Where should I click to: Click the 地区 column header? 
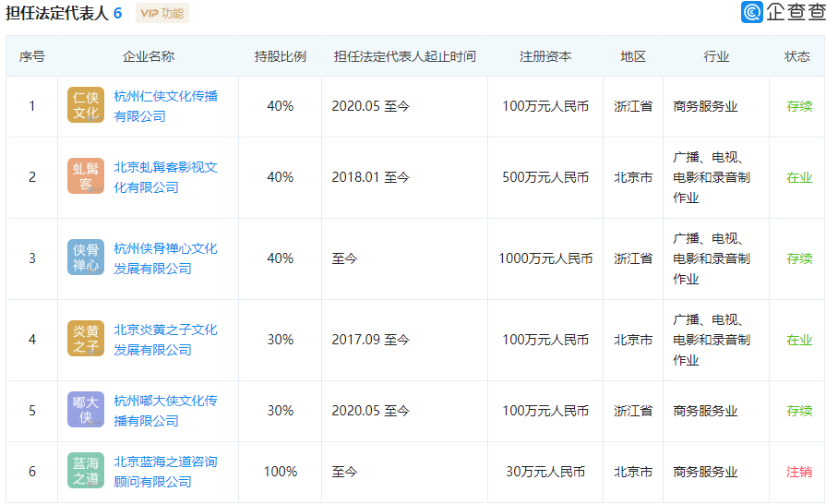click(633, 56)
